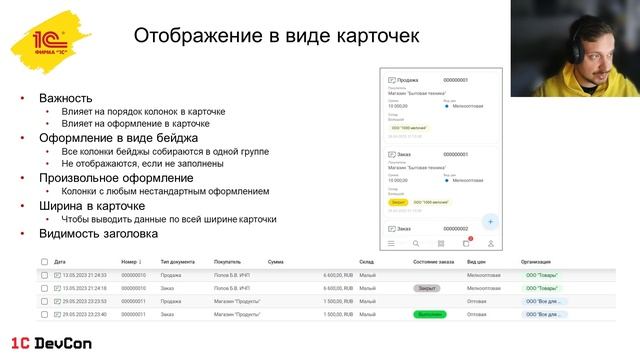The height and width of the screenshot is (360, 640).
Task: Check the row dated 29.05.2023 23:23:40
Action: click(x=44, y=315)
